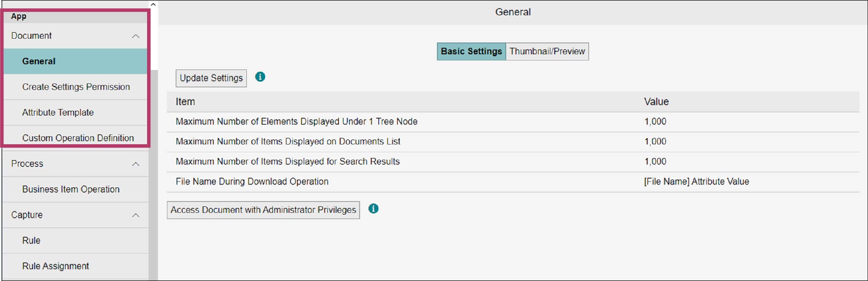Select Rule under Capture
This screenshot has width=868, height=281.
[31, 241]
